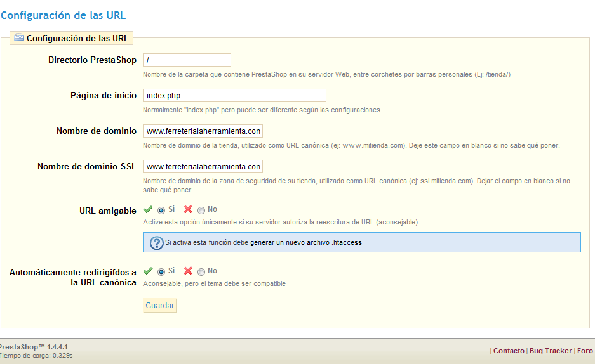Select No radio for canonical URL redirect
This screenshot has height=364, width=595.
(201, 271)
